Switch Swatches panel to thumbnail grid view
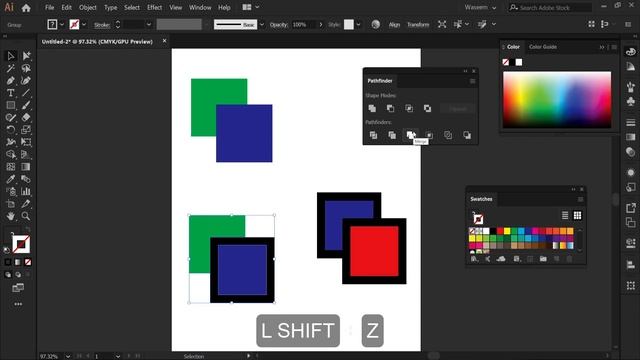The image size is (640, 360). (577, 215)
